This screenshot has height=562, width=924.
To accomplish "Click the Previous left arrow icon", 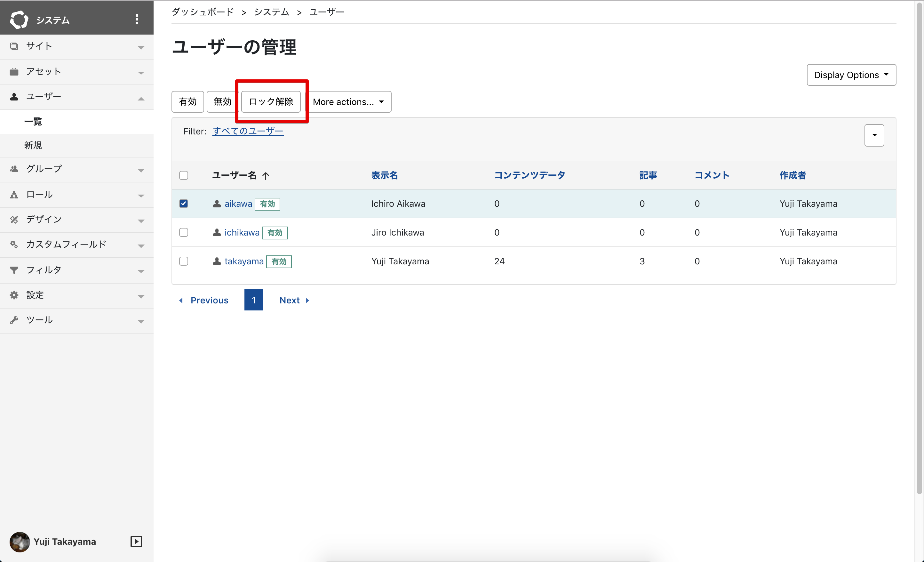I will (x=181, y=301).
